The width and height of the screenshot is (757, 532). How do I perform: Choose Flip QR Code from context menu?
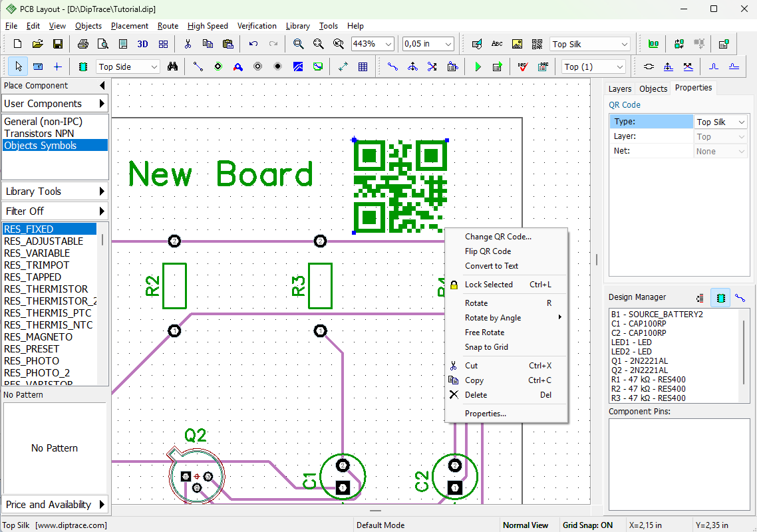[506, 251]
